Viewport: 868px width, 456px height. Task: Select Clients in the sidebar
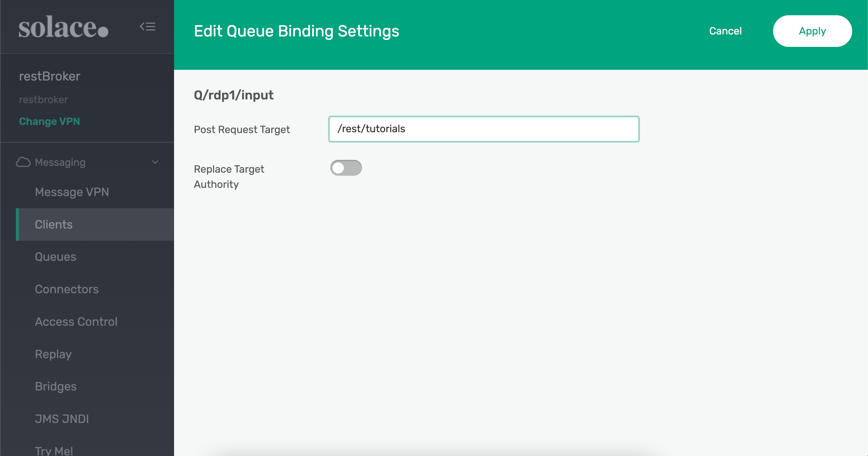coord(54,224)
